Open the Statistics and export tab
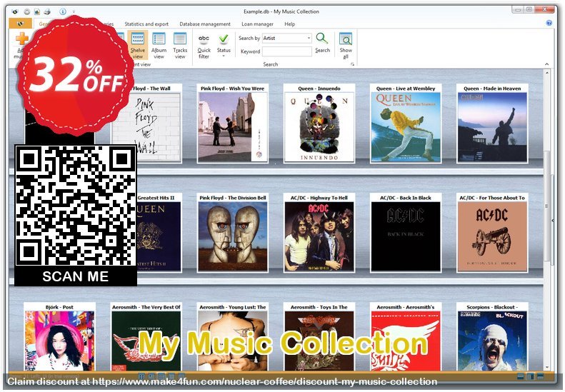The height and width of the screenshot is (392, 565). (x=146, y=24)
